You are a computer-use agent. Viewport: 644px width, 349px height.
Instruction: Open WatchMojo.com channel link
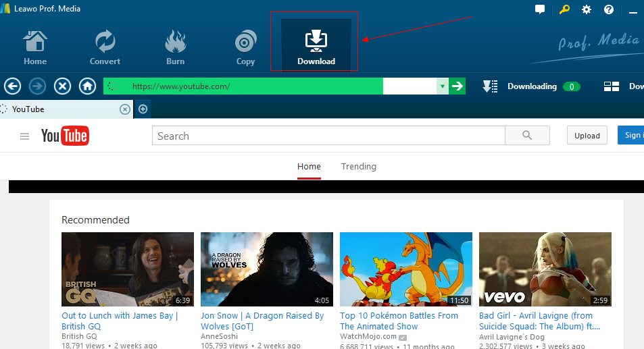368,336
